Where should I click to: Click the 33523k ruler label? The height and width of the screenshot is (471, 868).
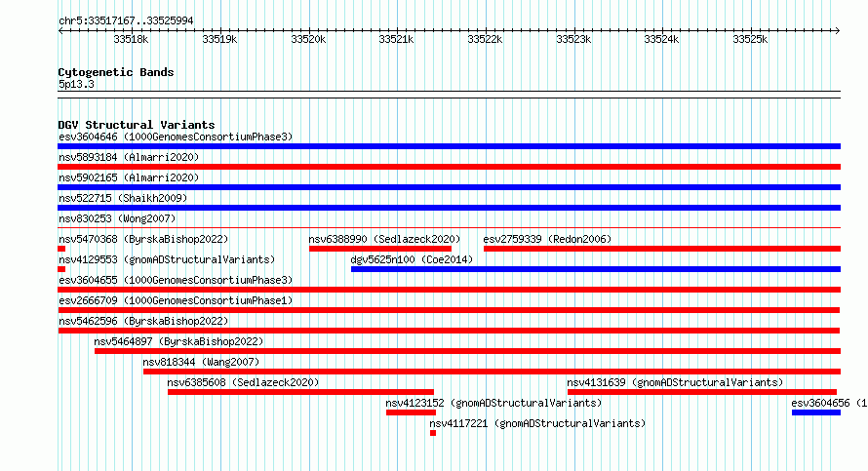573,39
